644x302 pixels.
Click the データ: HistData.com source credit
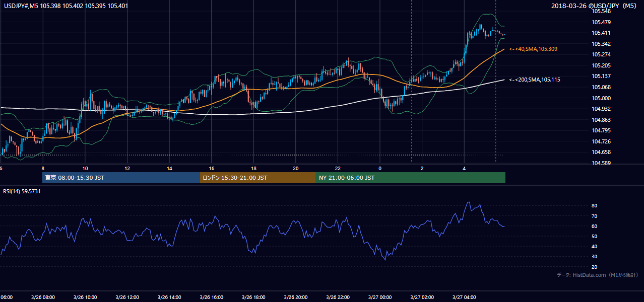[598, 275]
